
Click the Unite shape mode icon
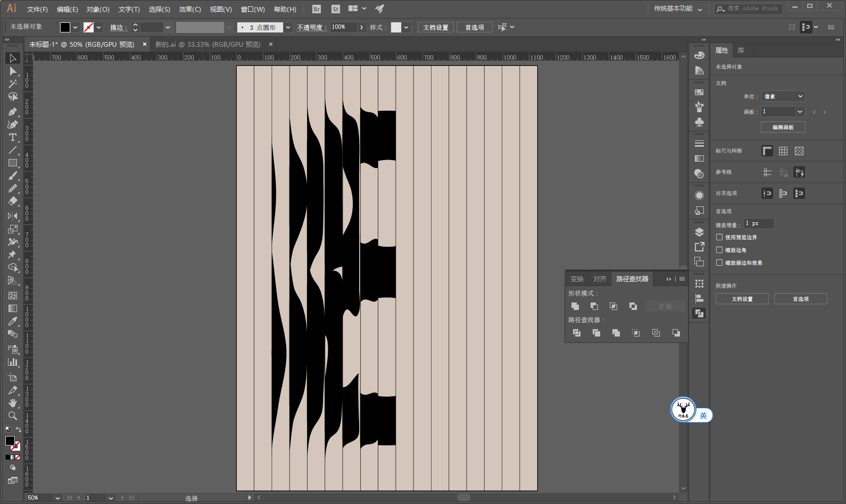coord(575,306)
